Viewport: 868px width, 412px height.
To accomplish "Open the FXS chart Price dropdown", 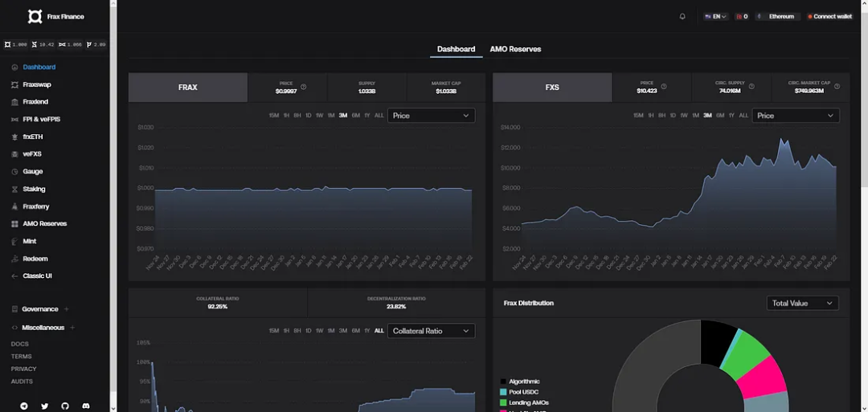I will tap(796, 116).
